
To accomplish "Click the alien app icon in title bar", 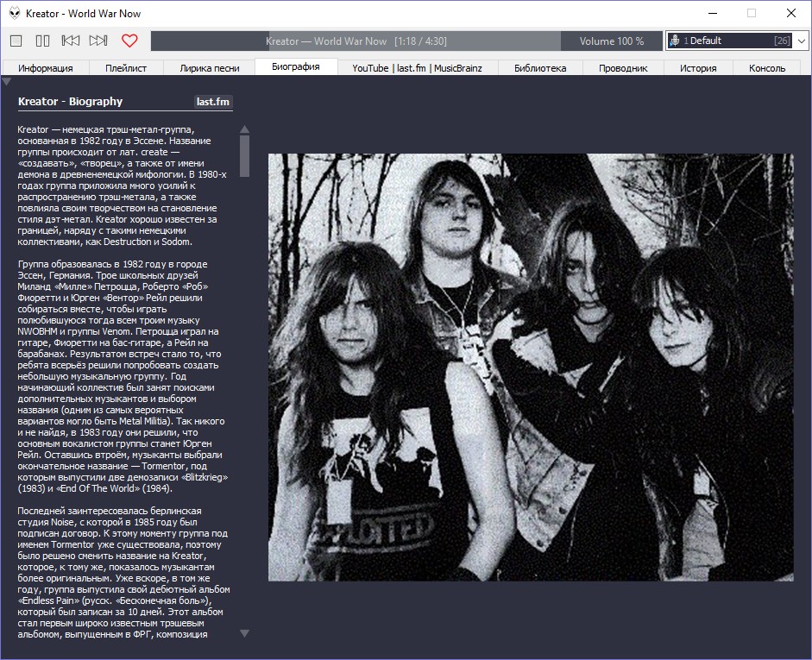I will (x=15, y=14).
